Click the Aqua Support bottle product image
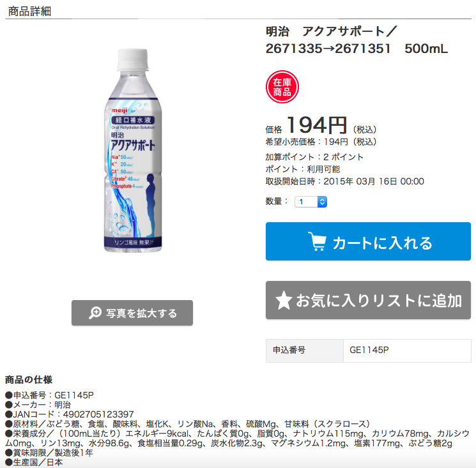This screenshot has height=468, width=476. (x=133, y=150)
